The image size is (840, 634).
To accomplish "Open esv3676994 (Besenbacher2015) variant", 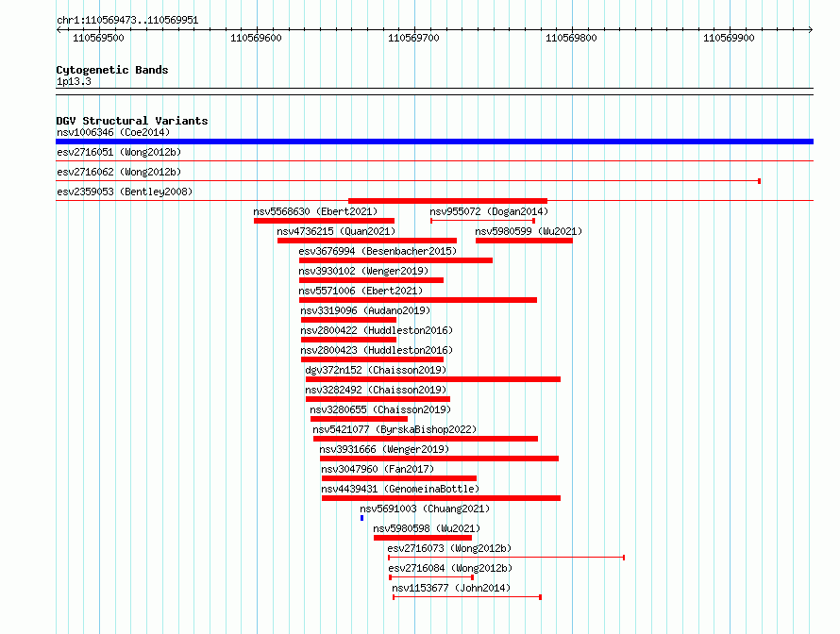I will (x=378, y=251).
